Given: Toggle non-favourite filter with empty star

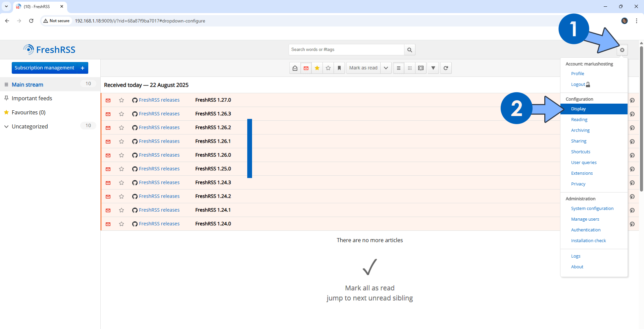Looking at the screenshot, I should (328, 68).
